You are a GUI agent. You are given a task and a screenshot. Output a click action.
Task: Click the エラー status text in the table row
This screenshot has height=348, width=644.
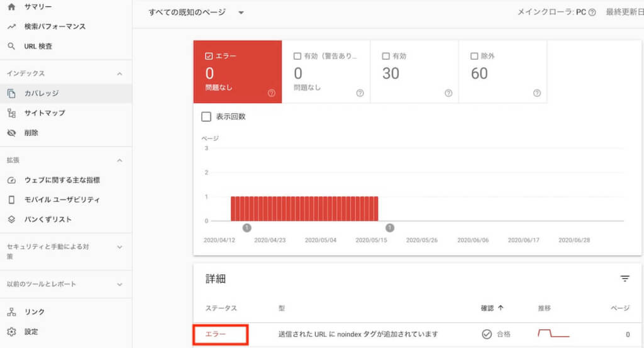pyautogui.click(x=216, y=334)
